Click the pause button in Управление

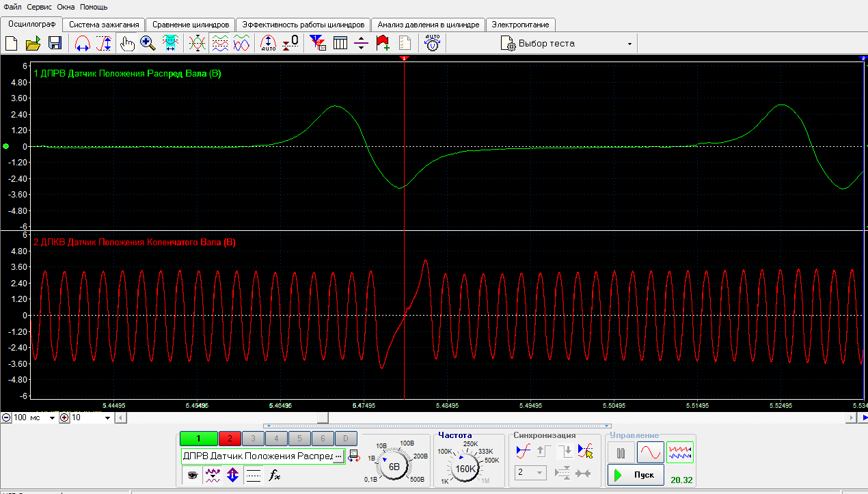(x=621, y=452)
